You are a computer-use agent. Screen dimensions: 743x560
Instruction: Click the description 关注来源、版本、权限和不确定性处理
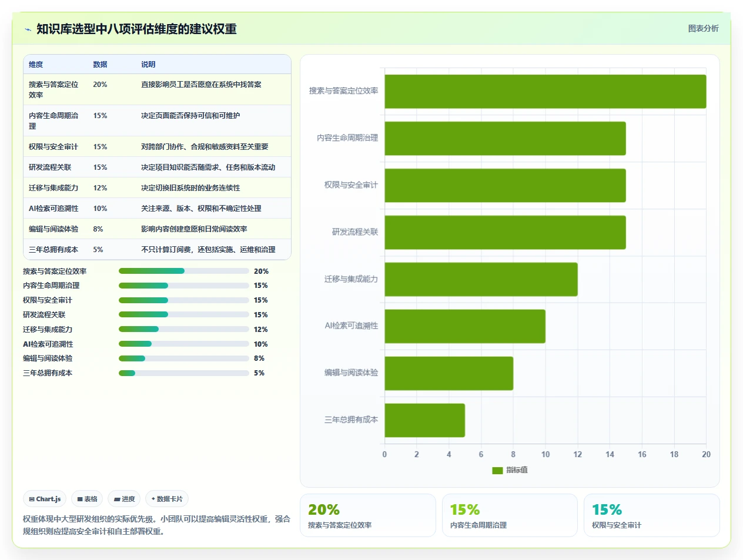pos(201,209)
